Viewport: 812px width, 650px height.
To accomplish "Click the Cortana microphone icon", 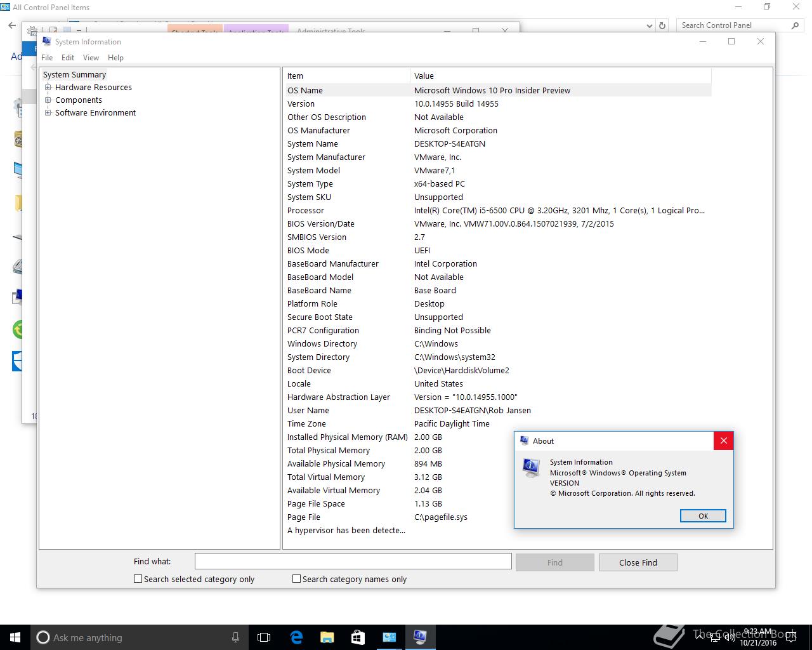I will pos(235,637).
